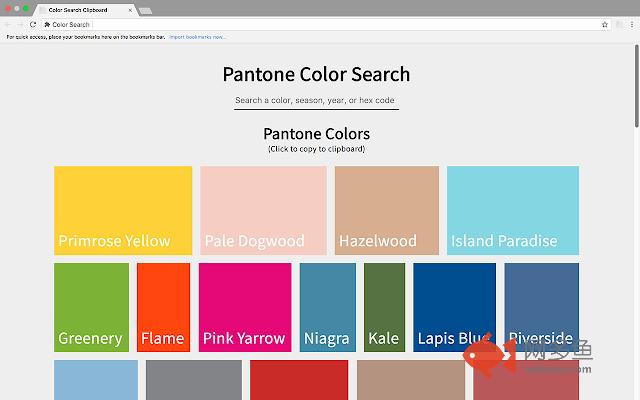Viewport: 640px width, 400px height.
Task: Click the macOS green maximize window button
Action: (26, 8)
